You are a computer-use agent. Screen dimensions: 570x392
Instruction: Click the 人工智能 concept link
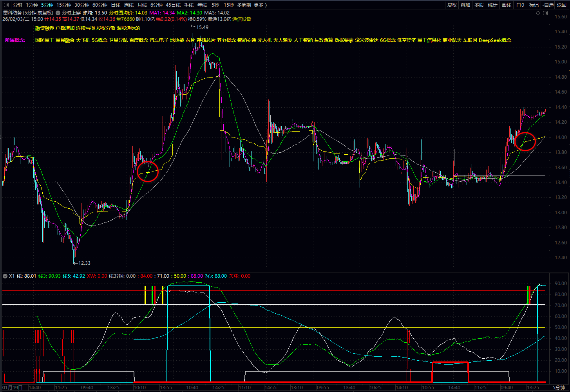(303, 40)
